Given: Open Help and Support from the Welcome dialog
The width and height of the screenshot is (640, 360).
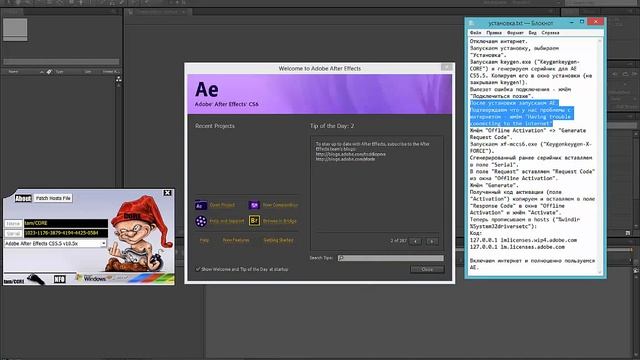Looking at the screenshot, I should click(227, 221).
